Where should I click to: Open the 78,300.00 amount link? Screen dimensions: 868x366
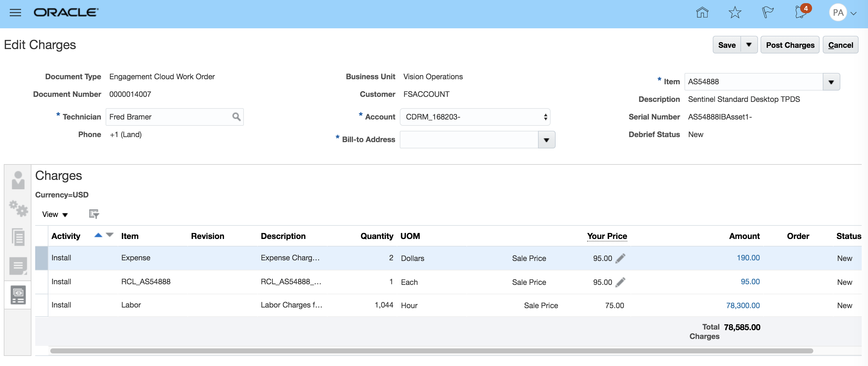pos(742,305)
